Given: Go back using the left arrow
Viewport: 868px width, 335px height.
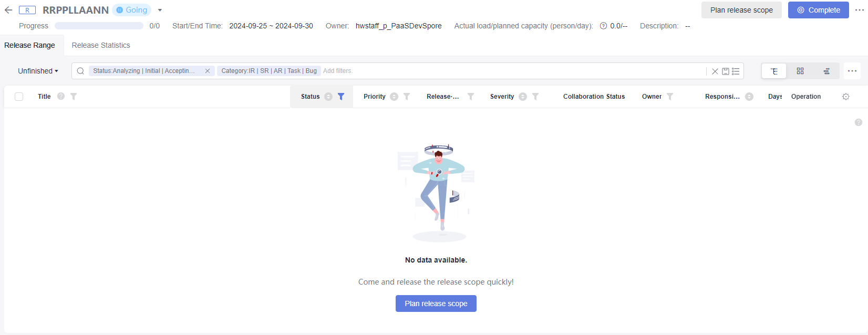Looking at the screenshot, I should [x=8, y=10].
